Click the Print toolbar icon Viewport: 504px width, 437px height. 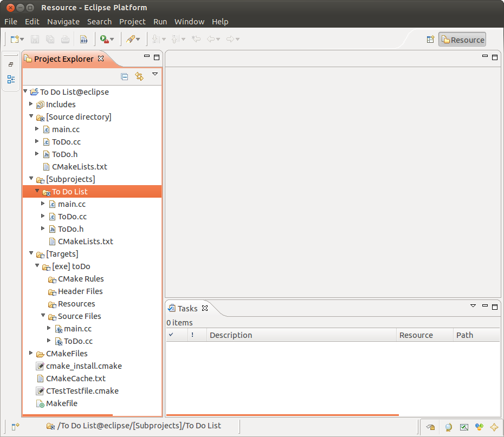click(65, 39)
